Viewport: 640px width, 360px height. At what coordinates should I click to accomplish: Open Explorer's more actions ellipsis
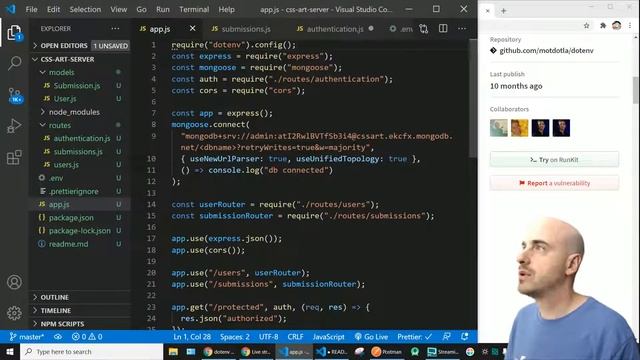click(x=116, y=29)
